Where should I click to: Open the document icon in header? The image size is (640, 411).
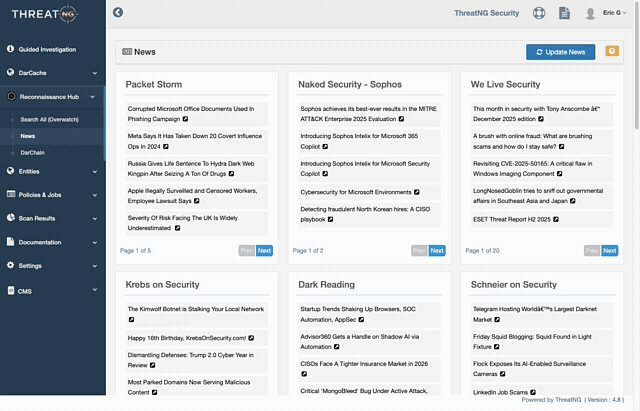pyautogui.click(x=564, y=13)
